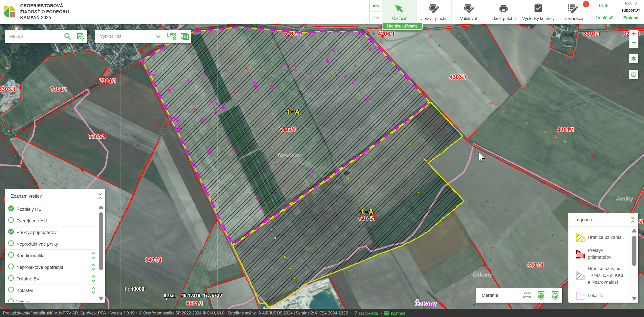This screenshot has width=644, height=317.
Task: Open the Profil link
Action: pyautogui.click(x=604, y=6)
